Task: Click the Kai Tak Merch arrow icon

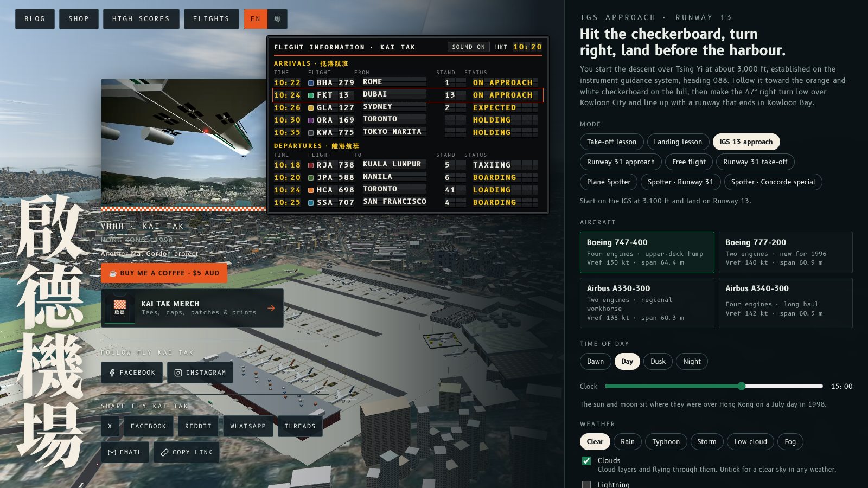Action: pyautogui.click(x=271, y=308)
